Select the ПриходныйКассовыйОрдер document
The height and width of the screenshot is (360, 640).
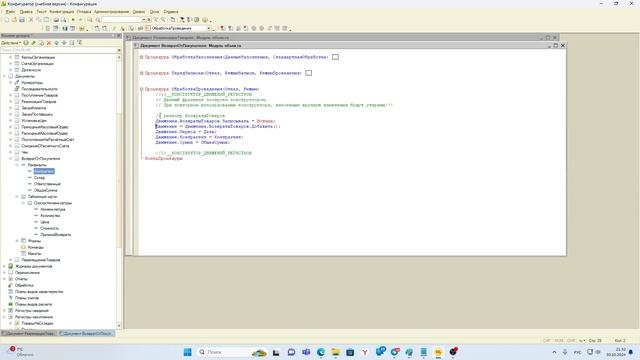click(44, 127)
